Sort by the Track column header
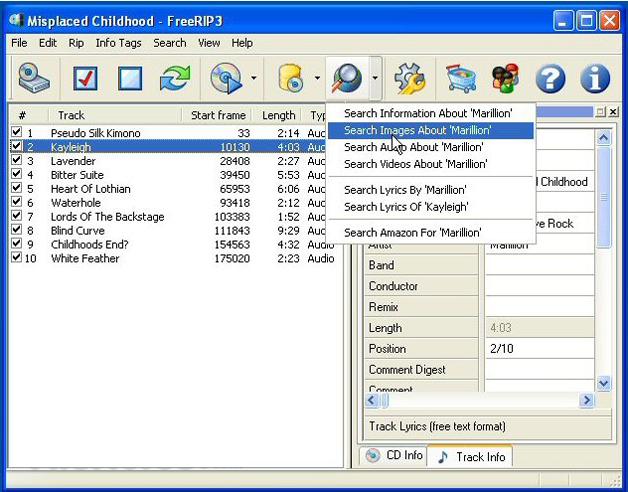Image resolution: width=628 pixels, height=492 pixels. tap(115, 115)
